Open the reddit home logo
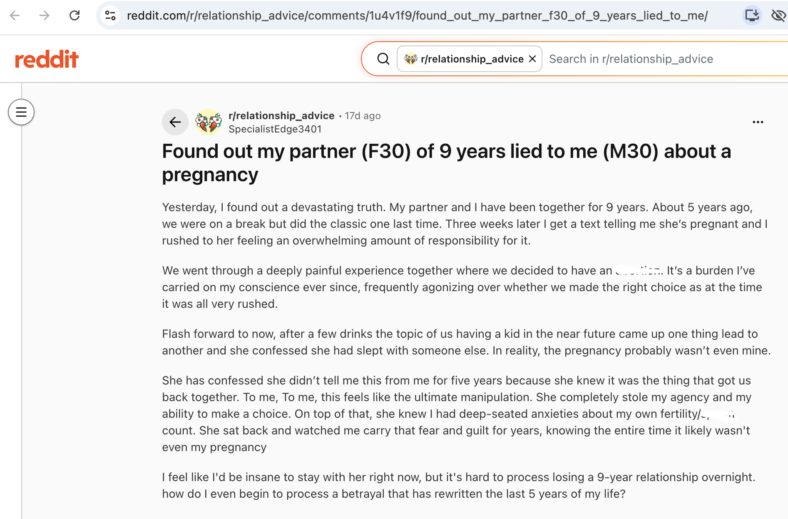788x519 pixels. pyautogui.click(x=47, y=59)
